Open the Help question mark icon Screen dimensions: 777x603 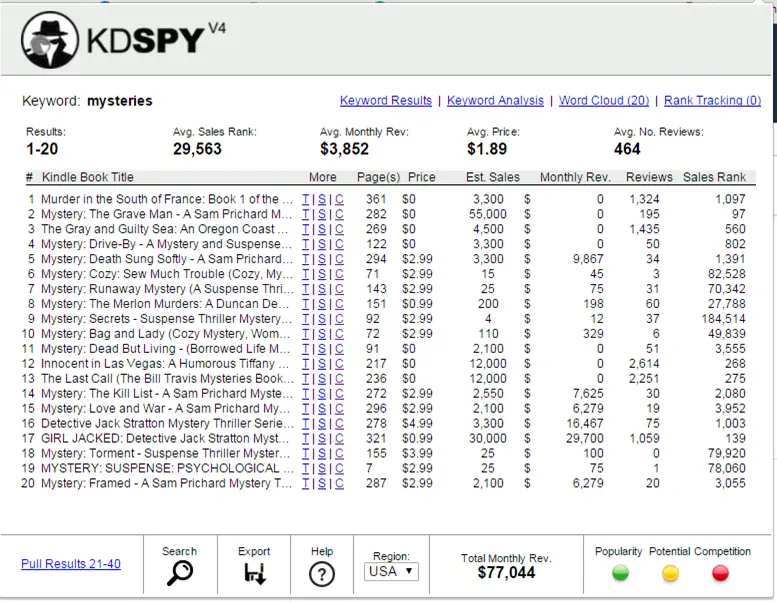coord(322,574)
